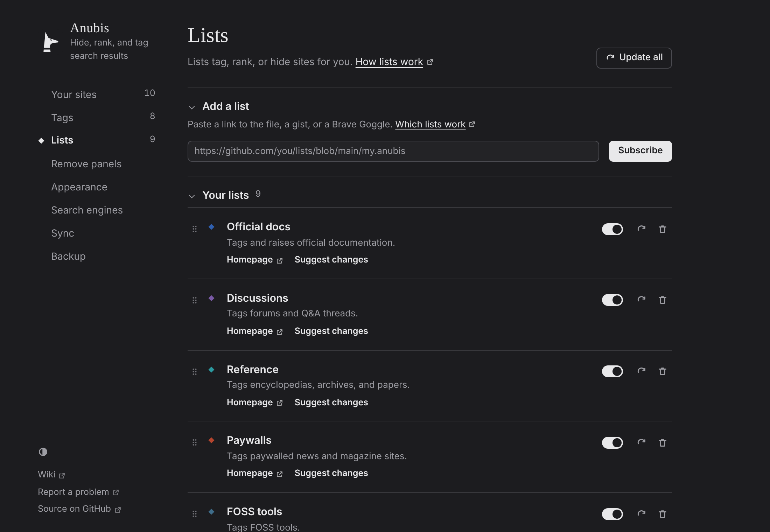Grab the Official docs drag handle

pos(195,229)
